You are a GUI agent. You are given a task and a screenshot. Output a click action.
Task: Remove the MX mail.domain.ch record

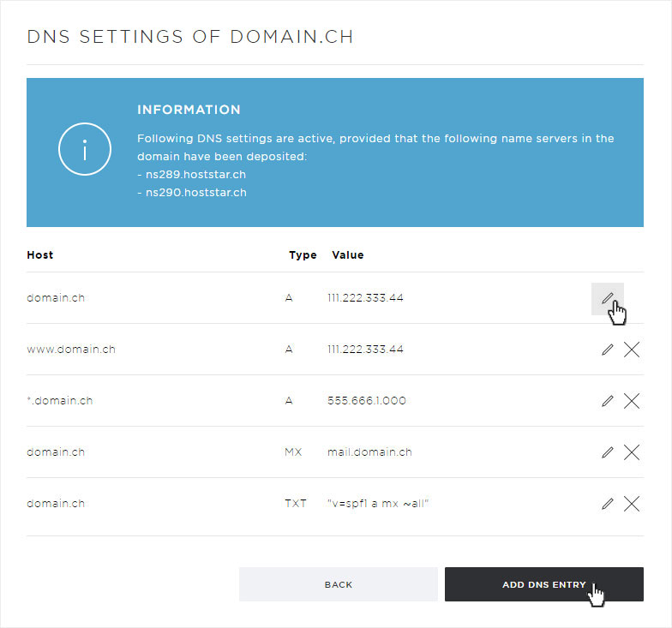(x=632, y=452)
